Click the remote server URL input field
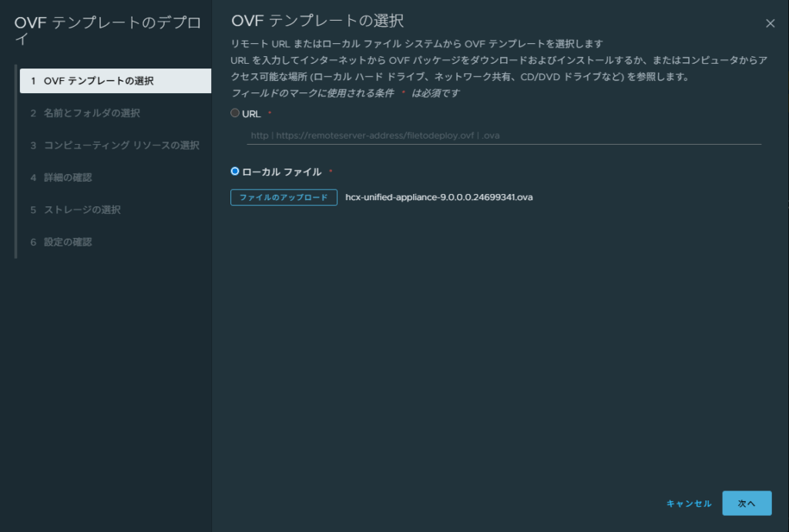Image resolution: width=789 pixels, height=532 pixels. (503, 136)
